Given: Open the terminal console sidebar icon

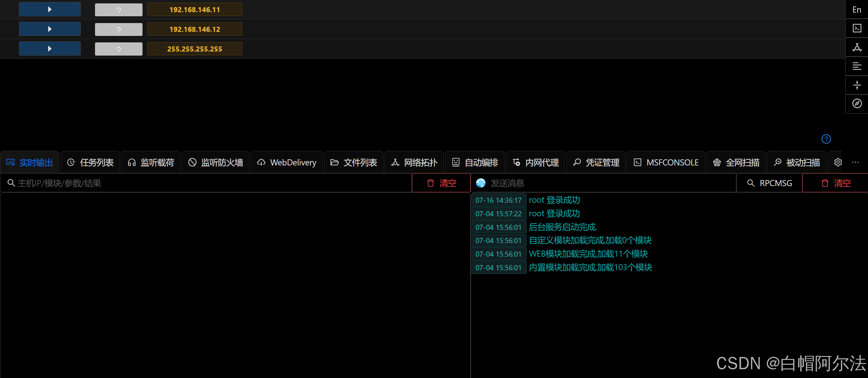Looking at the screenshot, I should click(857, 28).
